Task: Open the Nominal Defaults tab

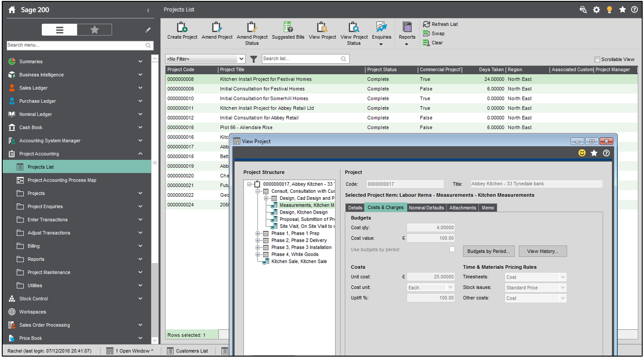Action: [426, 207]
